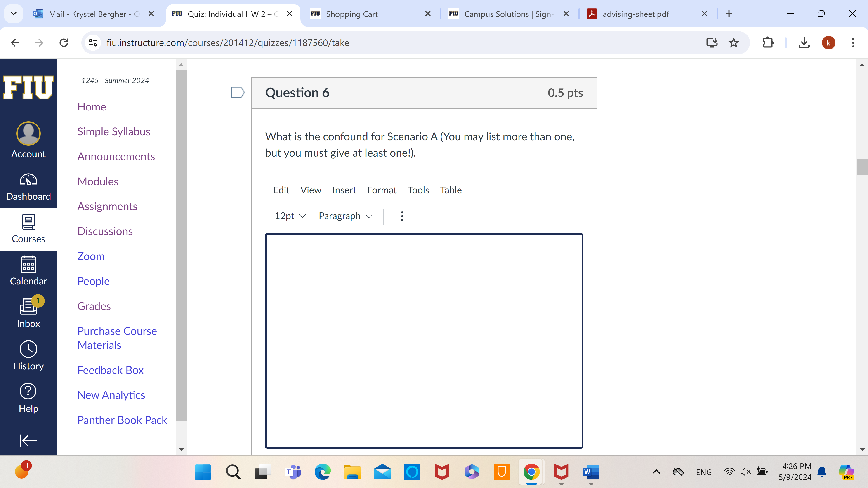Open course Announcements

116,157
